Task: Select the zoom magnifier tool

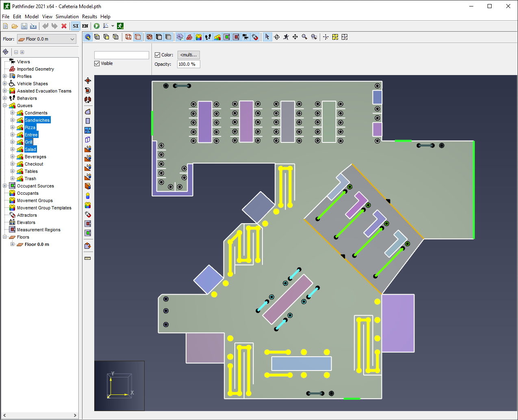Action: pyautogui.click(x=304, y=37)
